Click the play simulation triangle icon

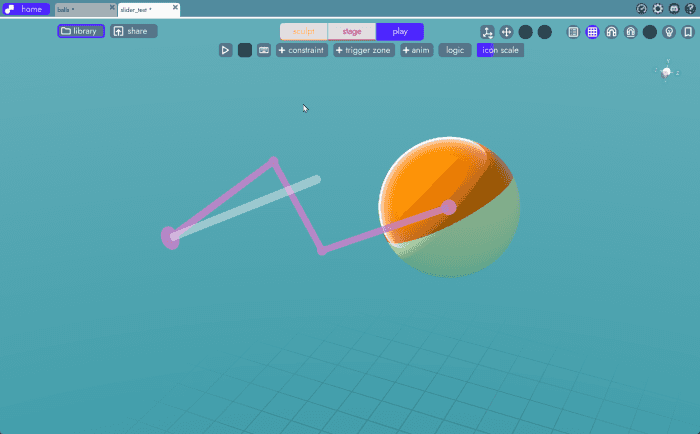coord(226,50)
